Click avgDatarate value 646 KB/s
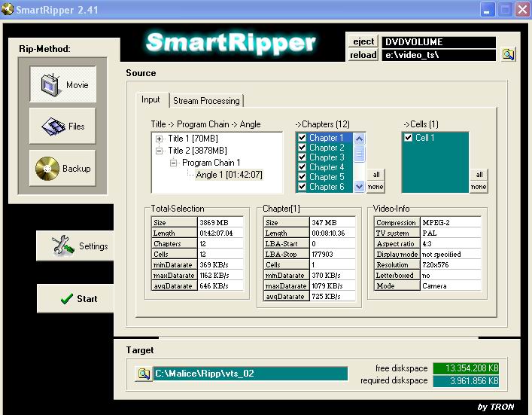 coord(220,285)
